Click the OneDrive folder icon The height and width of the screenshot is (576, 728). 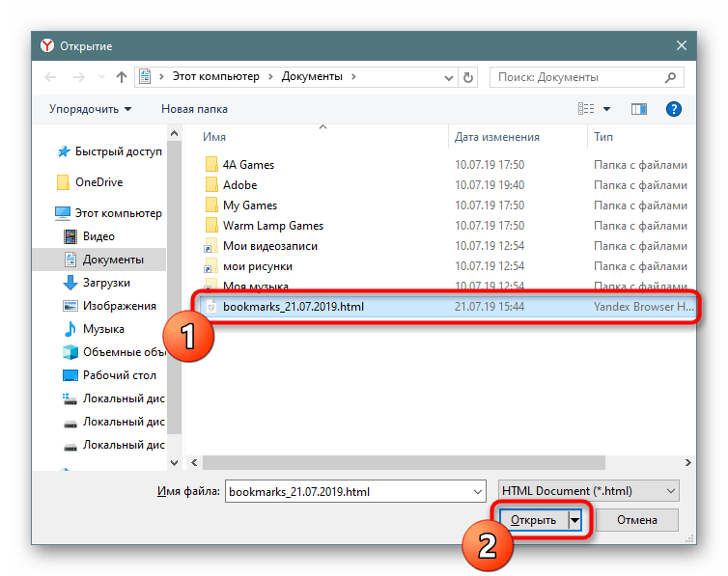[63, 182]
